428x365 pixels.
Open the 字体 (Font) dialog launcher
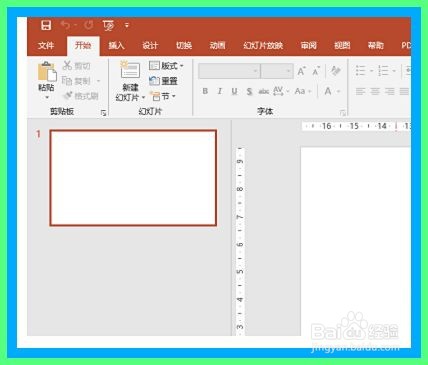342,113
